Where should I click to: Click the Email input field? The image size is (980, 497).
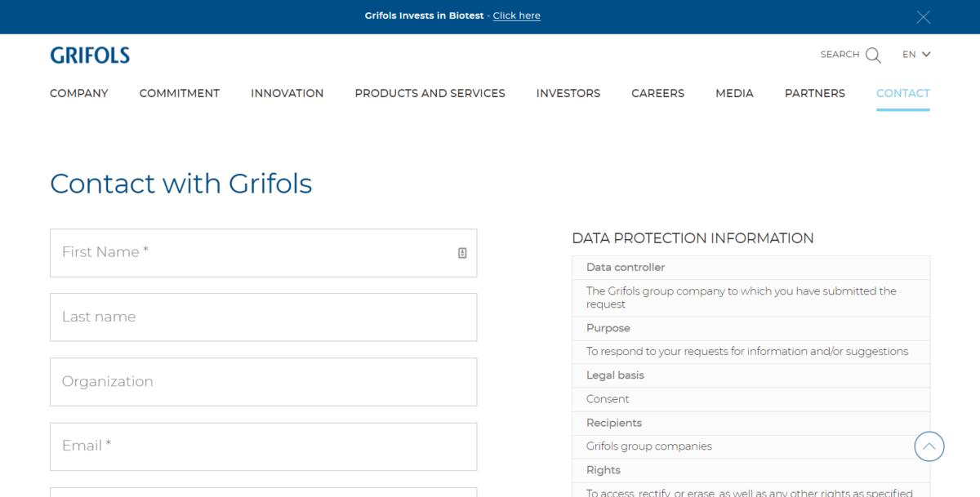(263, 446)
